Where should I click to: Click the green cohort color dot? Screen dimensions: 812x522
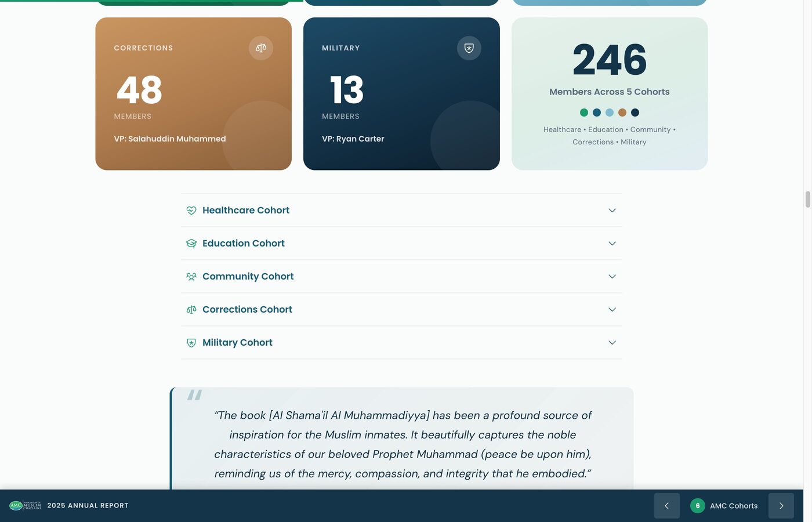(x=584, y=113)
